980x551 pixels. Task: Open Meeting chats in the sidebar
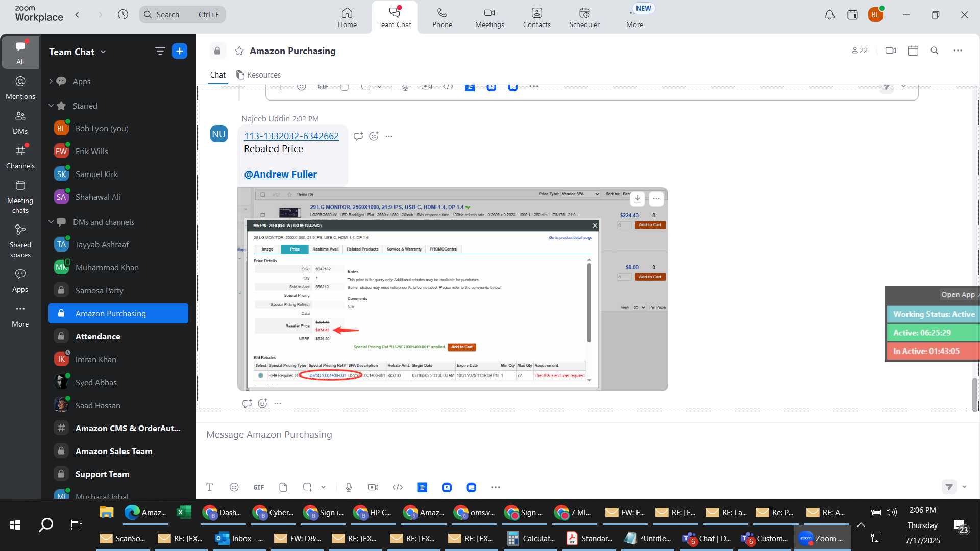[20, 196]
